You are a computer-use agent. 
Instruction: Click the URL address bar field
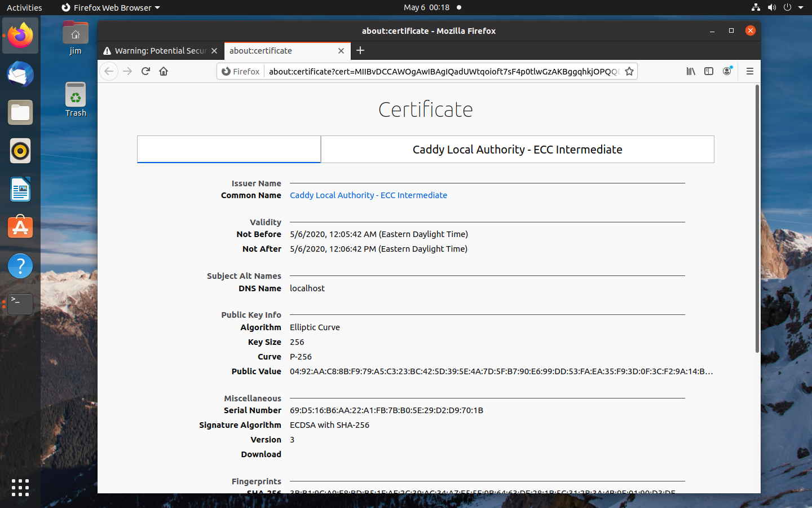click(x=444, y=71)
